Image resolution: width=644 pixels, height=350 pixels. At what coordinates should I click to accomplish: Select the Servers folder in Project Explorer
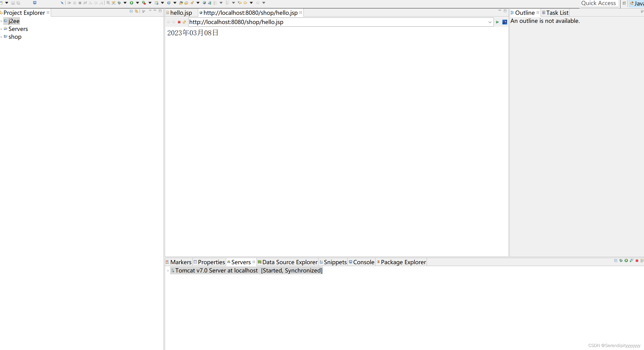click(x=18, y=29)
